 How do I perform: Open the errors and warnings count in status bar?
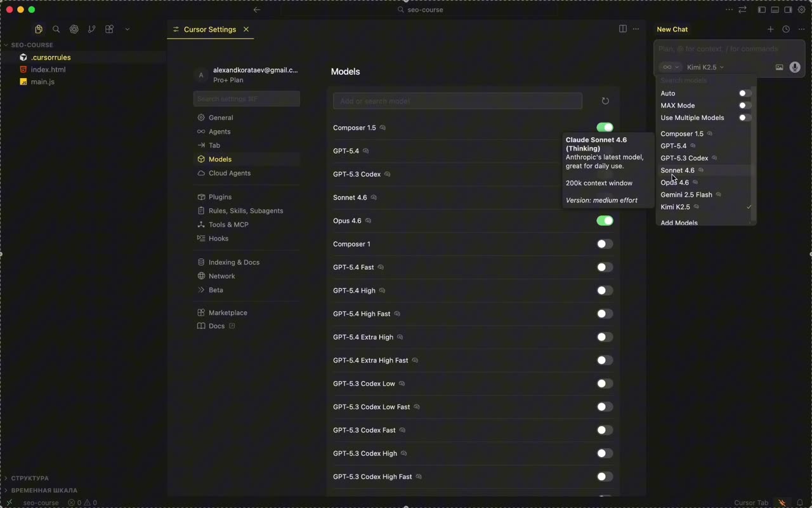pos(82,503)
